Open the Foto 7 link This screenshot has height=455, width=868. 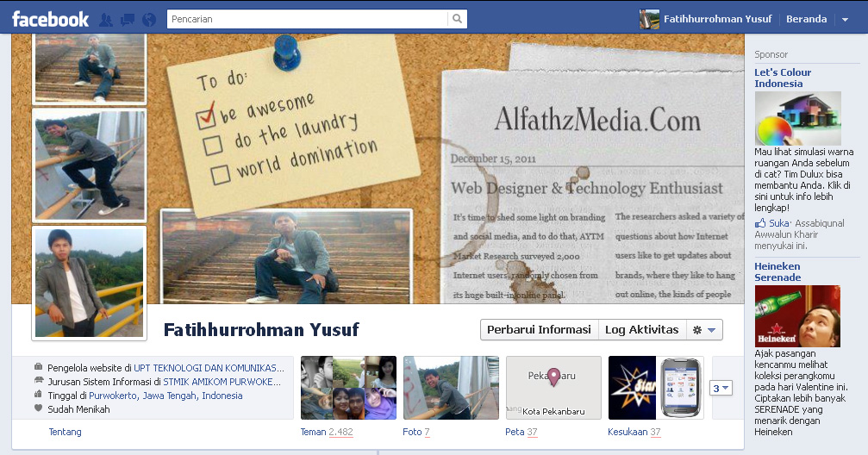[x=416, y=432]
